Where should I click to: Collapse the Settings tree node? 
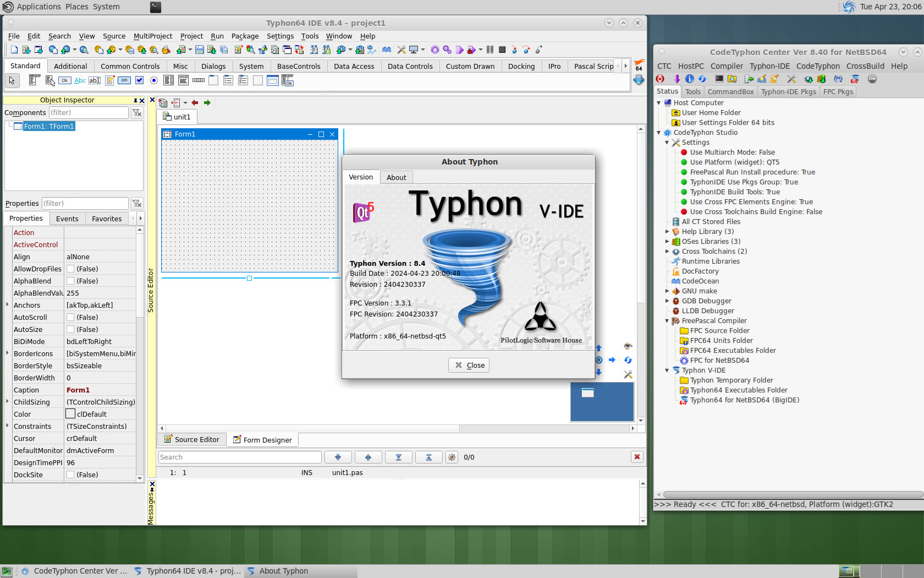(667, 143)
